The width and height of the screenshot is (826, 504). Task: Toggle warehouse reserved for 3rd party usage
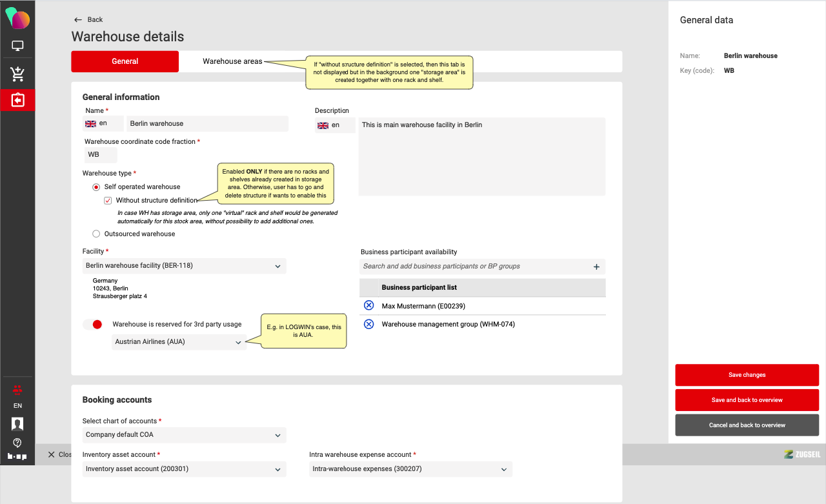click(93, 325)
